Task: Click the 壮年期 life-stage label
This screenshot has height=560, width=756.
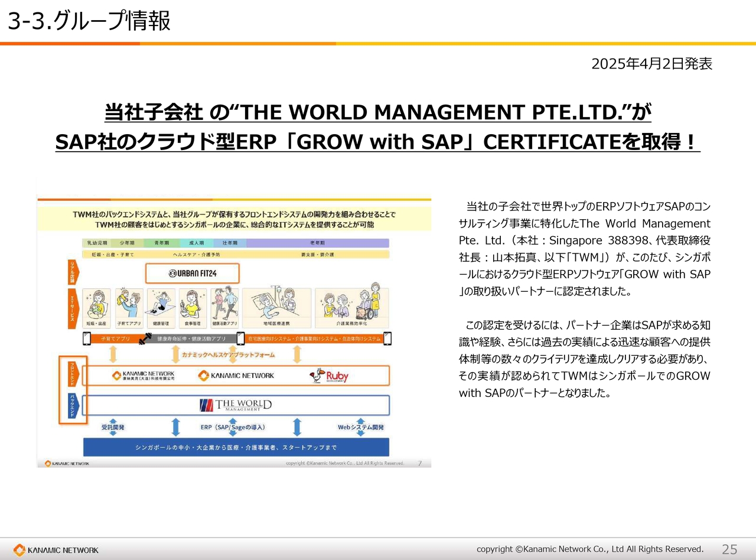Action: (229, 243)
